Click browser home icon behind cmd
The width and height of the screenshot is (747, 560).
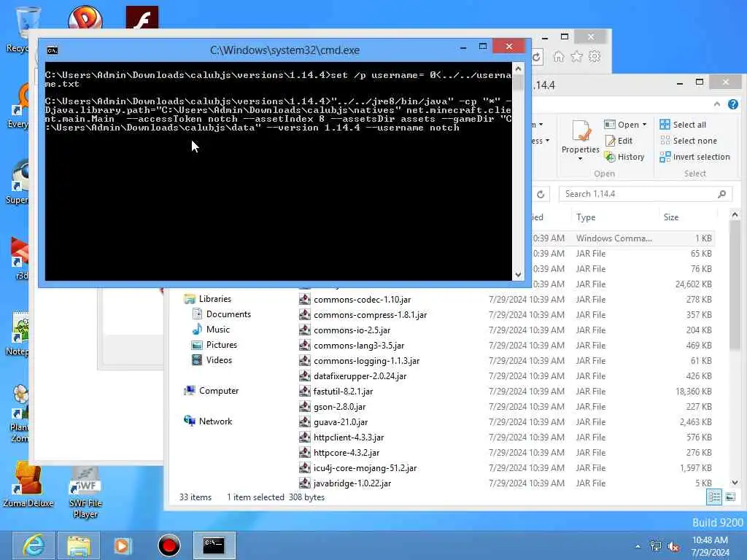pos(558,57)
